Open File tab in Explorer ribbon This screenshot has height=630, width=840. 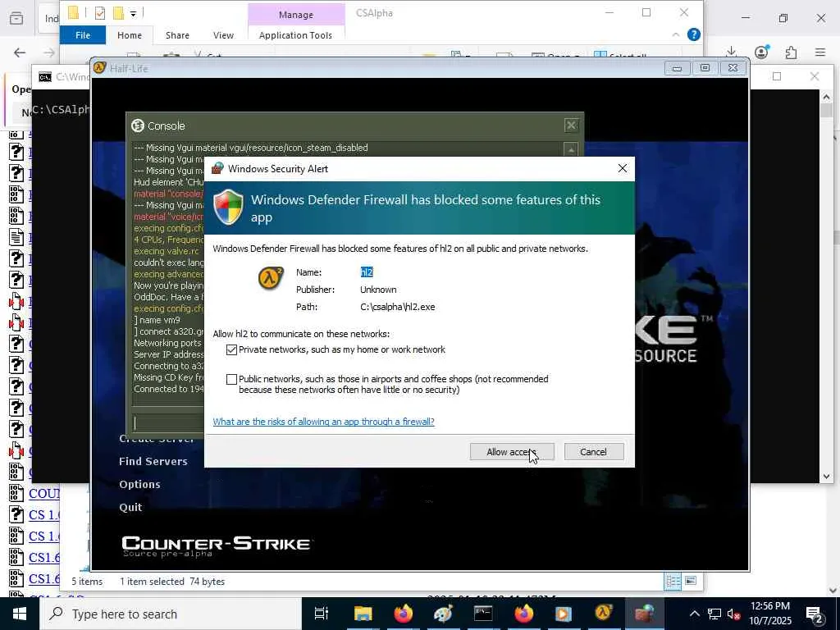click(83, 35)
